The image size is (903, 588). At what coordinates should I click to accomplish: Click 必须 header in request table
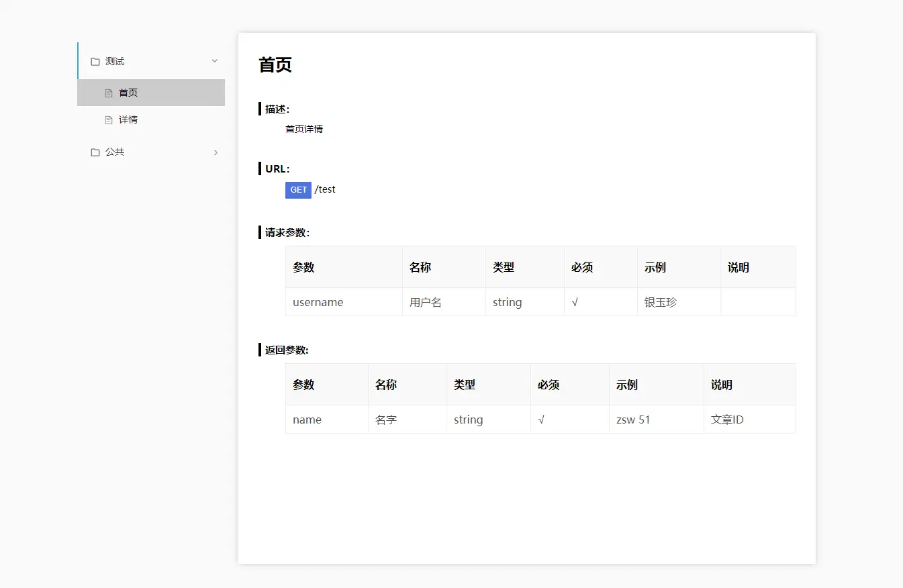[601, 267]
